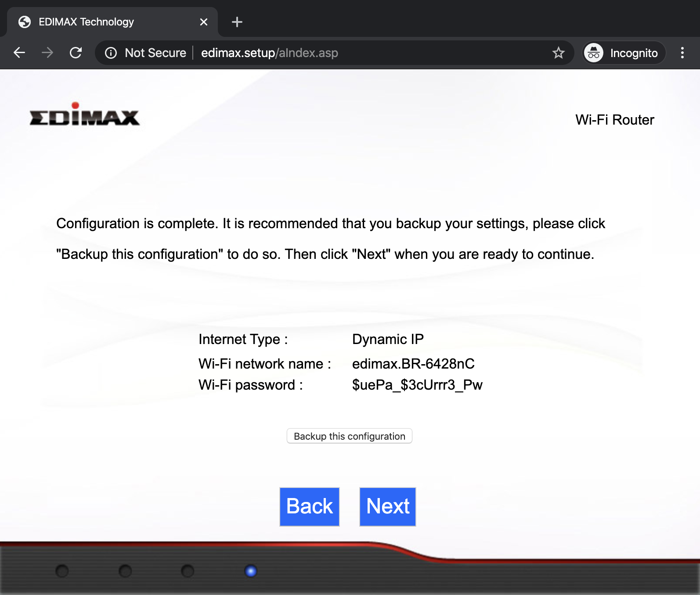
Task: Close the EDIMAX Technology tab
Action: [204, 22]
